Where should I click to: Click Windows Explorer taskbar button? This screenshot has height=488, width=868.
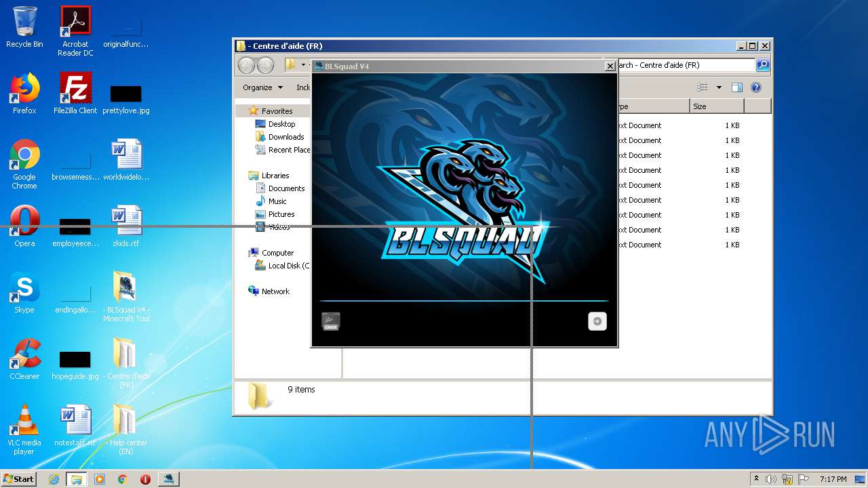coord(76,479)
